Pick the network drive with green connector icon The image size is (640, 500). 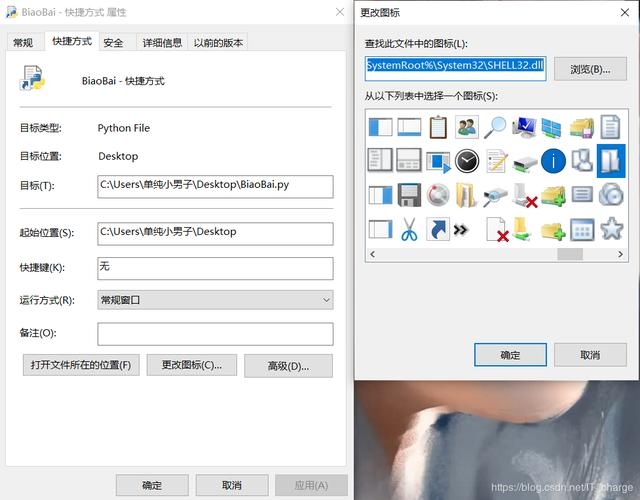coord(524,162)
